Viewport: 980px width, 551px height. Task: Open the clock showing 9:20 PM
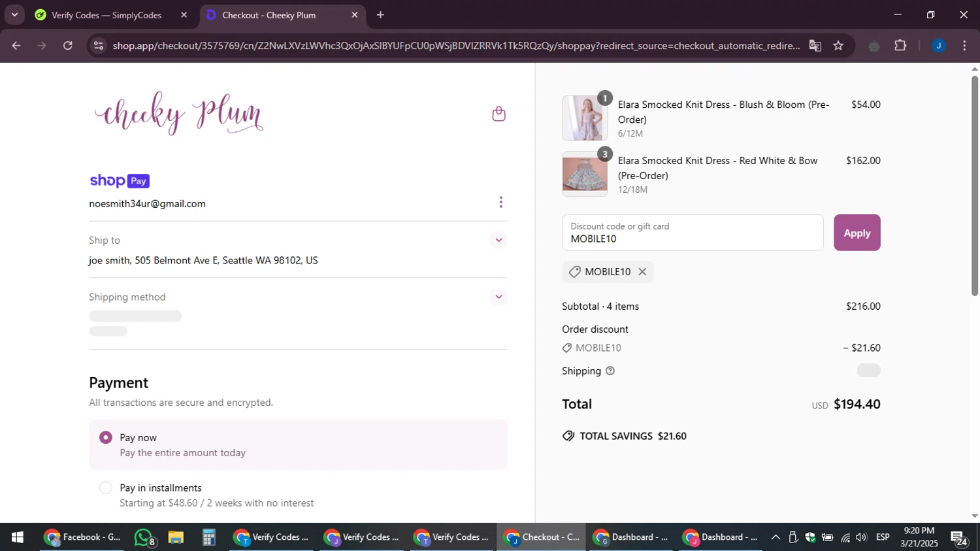tap(919, 537)
